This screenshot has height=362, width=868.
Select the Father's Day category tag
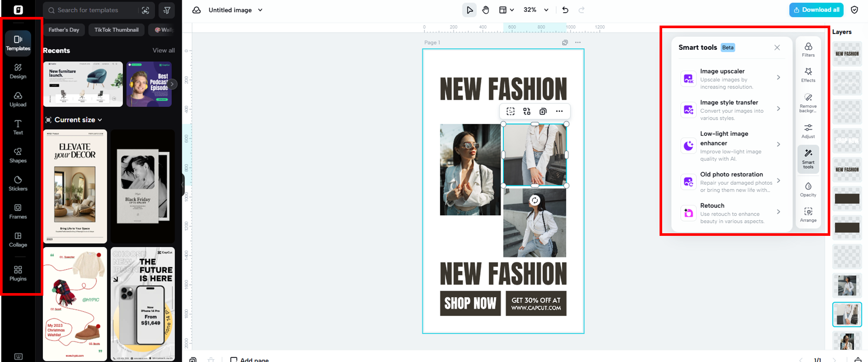click(64, 30)
